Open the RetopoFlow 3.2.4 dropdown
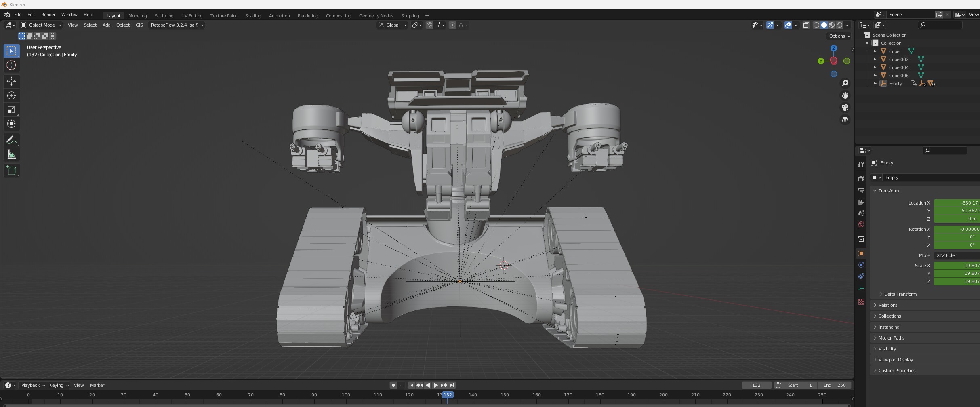This screenshot has height=407, width=980. pos(177,25)
